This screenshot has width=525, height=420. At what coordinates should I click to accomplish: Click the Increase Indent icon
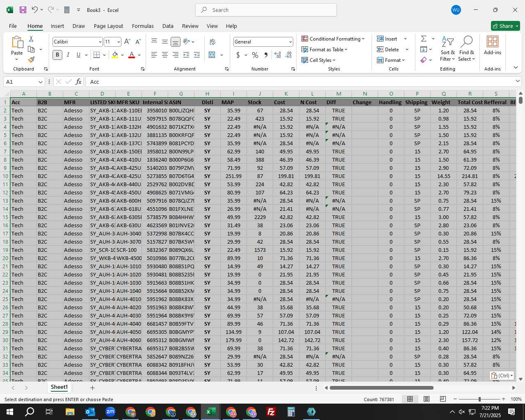197,55
